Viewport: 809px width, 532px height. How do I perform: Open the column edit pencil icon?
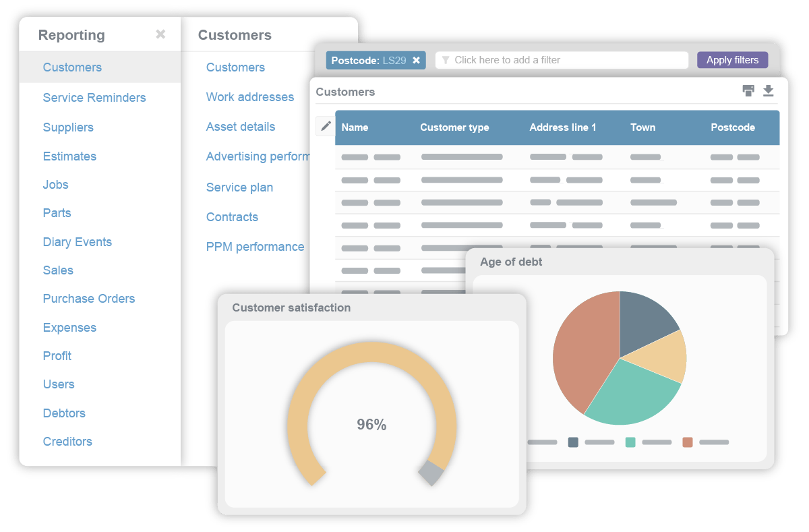point(325,125)
